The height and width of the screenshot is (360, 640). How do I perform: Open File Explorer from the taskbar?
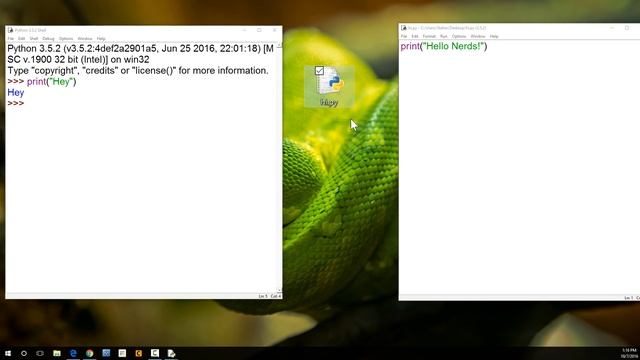(57, 353)
